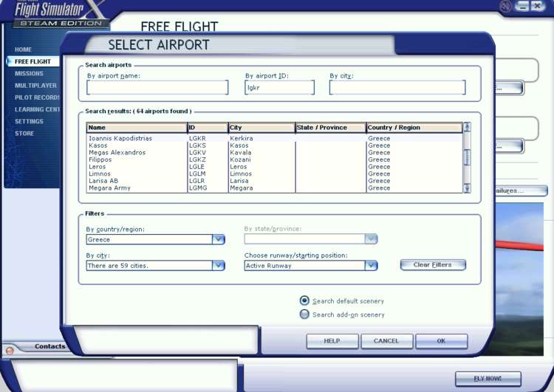Click the CANCEL button
Image resolution: width=554 pixels, height=392 pixels.
(386, 341)
